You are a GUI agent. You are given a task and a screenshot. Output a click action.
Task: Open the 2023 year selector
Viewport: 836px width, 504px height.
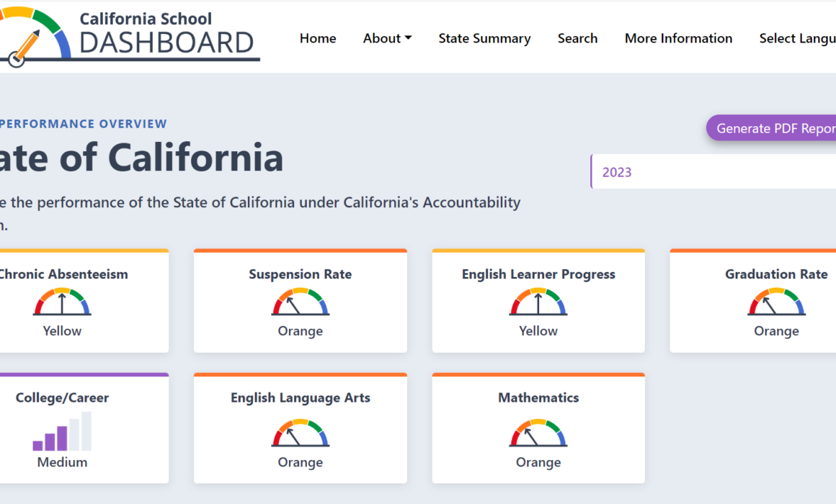click(x=713, y=172)
